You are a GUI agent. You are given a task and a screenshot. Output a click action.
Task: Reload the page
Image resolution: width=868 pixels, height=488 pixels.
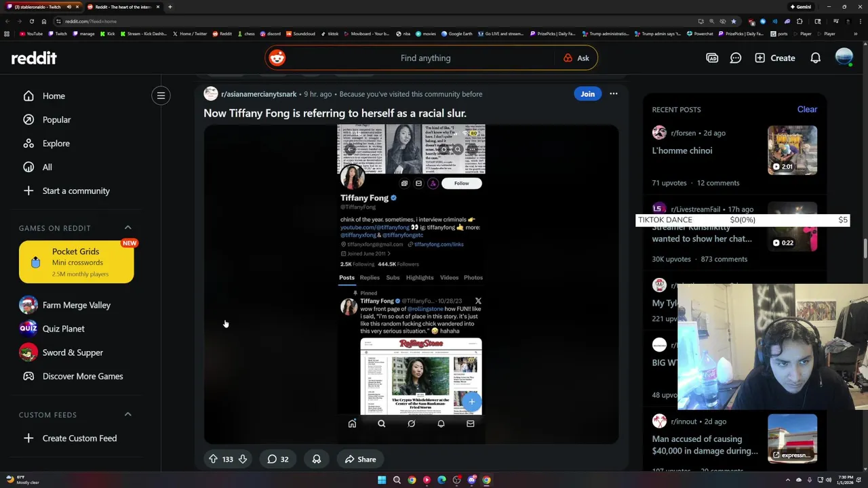[x=31, y=21]
